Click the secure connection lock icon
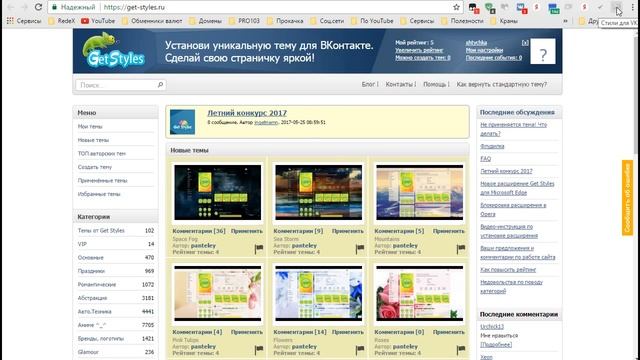The width and height of the screenshot is (640, 360). tap(54, 7)
